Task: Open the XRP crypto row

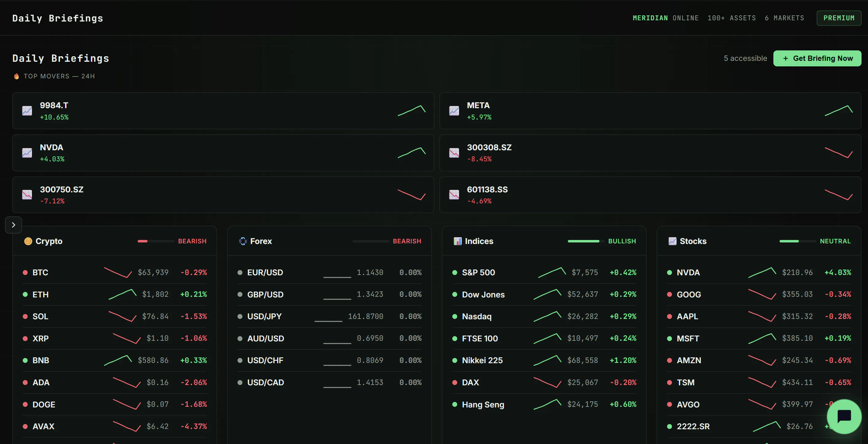Action: (115, 339)
